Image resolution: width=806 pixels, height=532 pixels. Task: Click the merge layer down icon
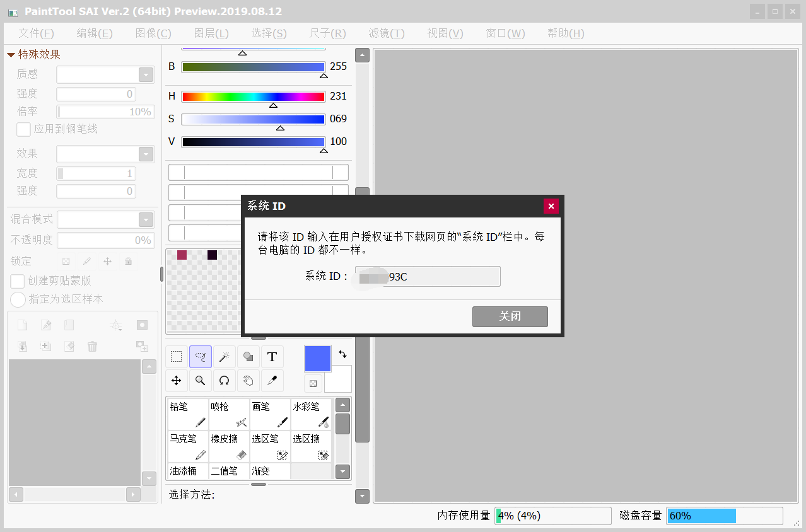(22, 346)
